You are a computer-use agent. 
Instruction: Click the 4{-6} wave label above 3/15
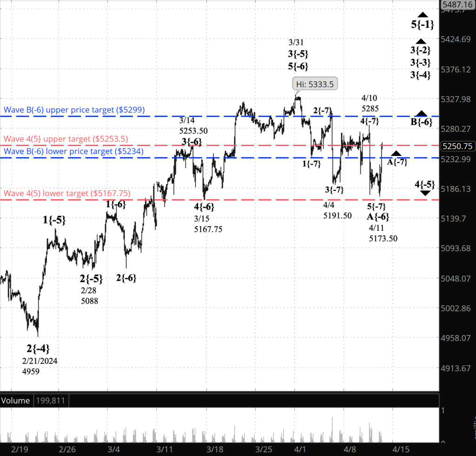pos(205,207)
